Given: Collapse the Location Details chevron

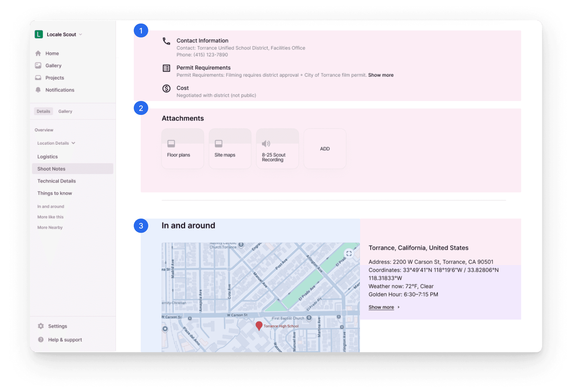Looking at the screenshot, I should pos(73,143).
